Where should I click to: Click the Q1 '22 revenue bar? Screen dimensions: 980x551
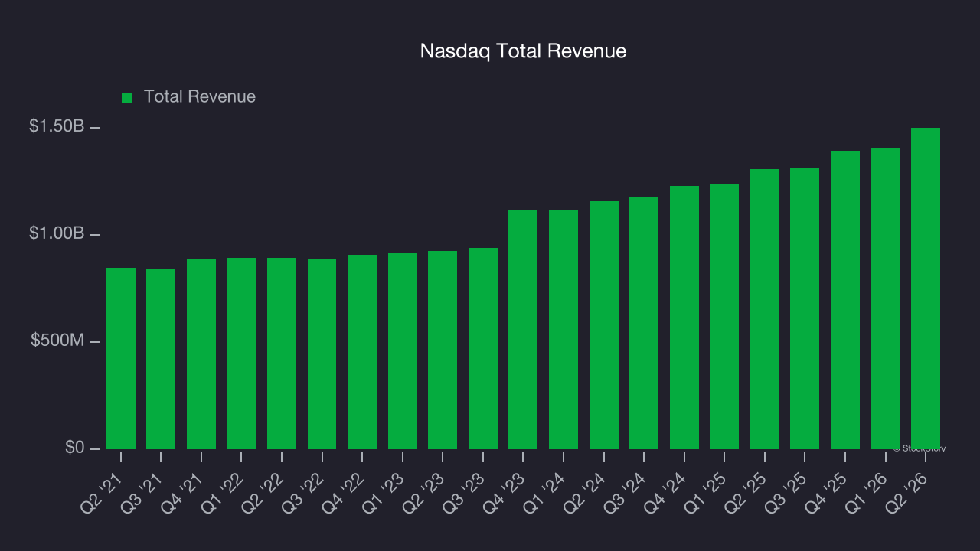click(241, 354)
